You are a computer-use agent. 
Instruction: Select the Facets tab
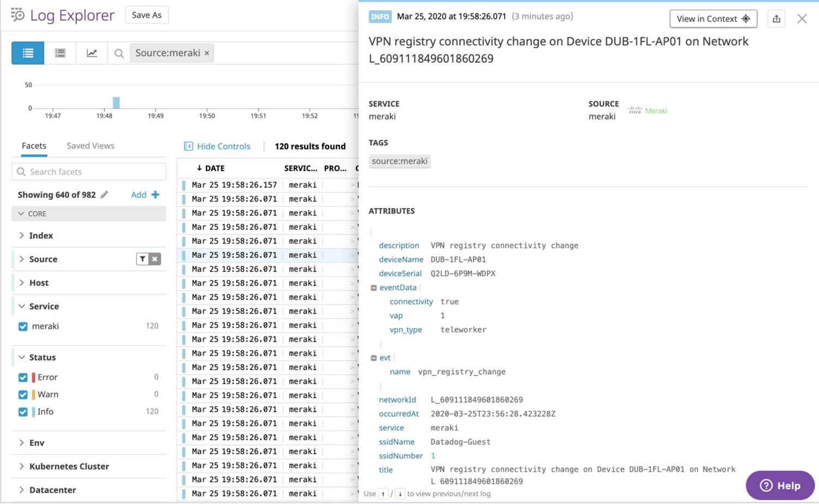tap(33, 145)
